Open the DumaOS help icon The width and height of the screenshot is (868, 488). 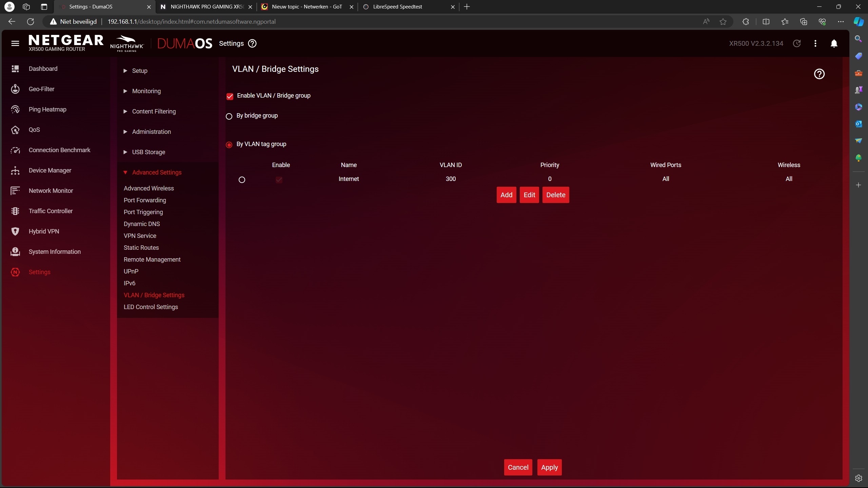(252, 43)
